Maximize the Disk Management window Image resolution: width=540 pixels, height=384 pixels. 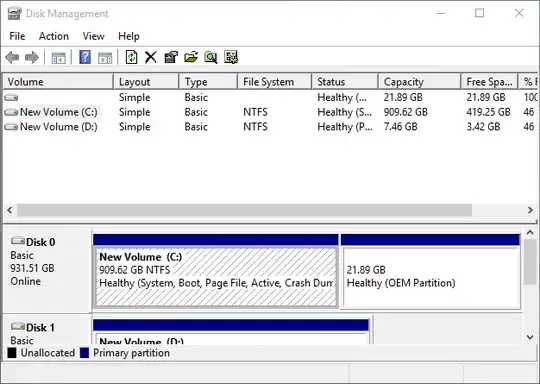[479, 13]
